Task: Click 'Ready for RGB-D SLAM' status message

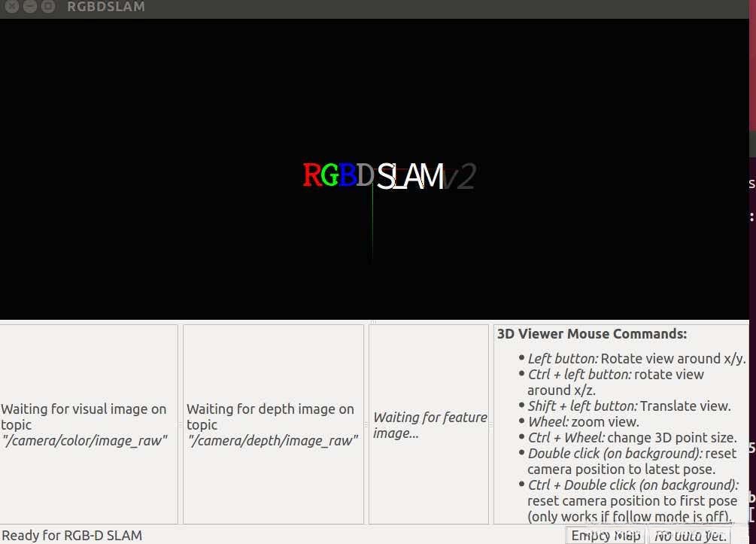Action: (72, 535)
